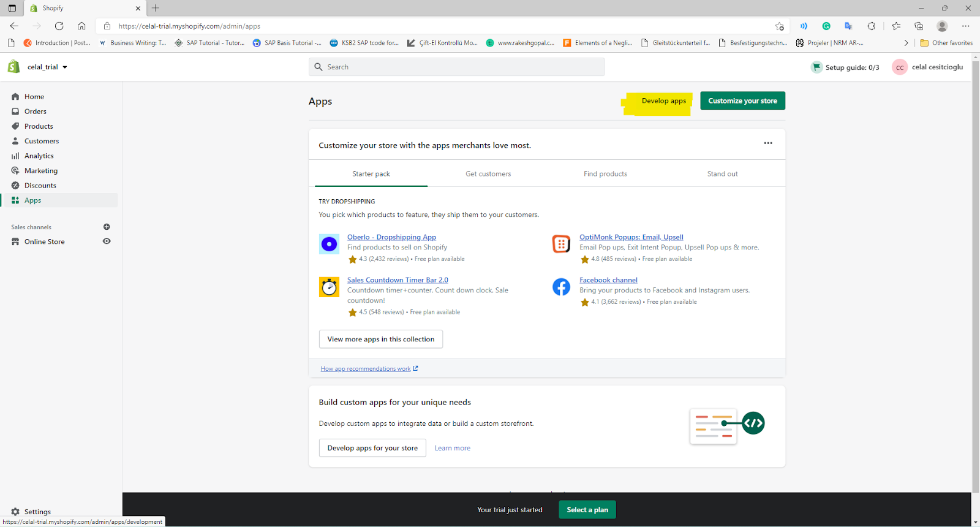The width and height of the screenshot is (980, 527).
Task: Open the Business Writing bookmark
Action: pos(132,43)
